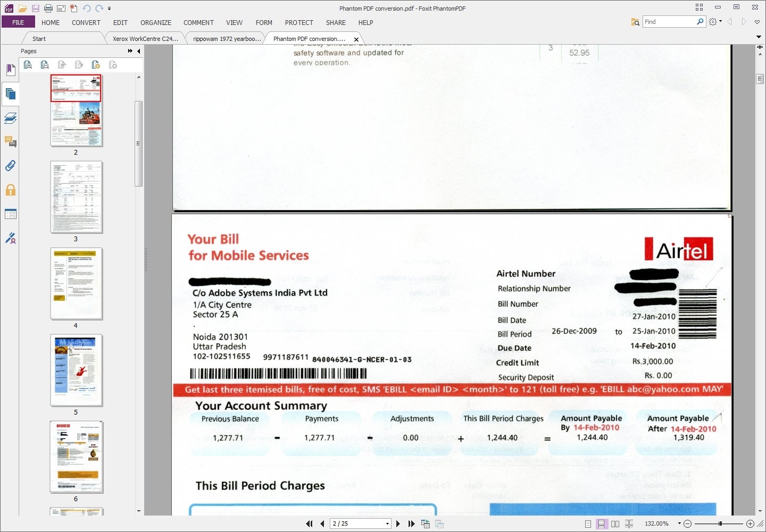
Task: Open the Comments panel from sidebar
Action: pos(10,142)
